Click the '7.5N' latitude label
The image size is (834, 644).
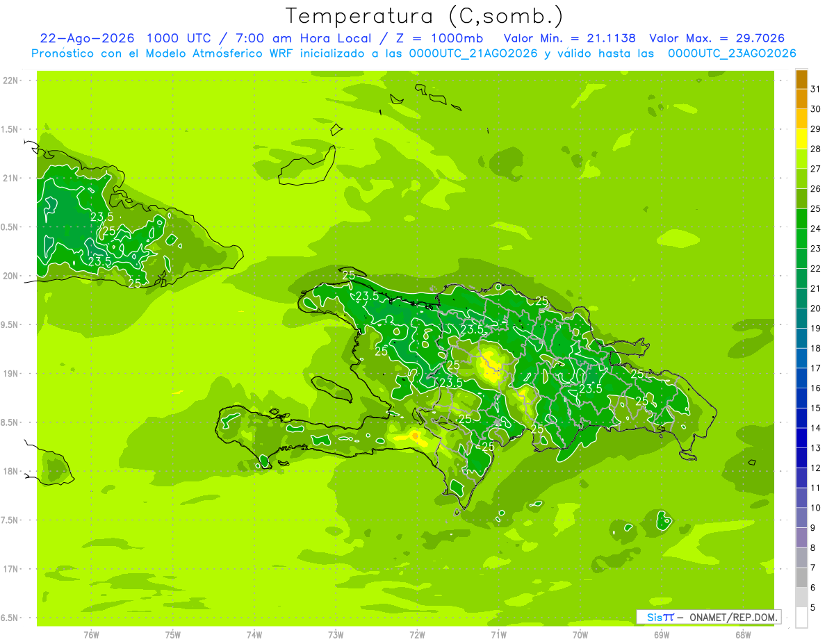10,520
